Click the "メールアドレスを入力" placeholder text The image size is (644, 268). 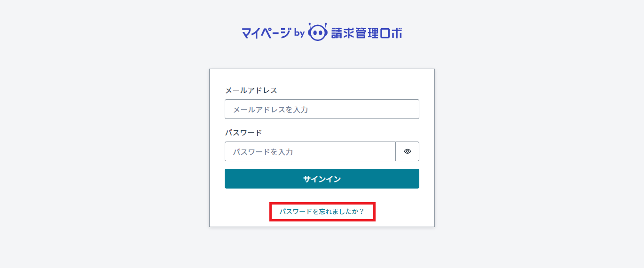[270, 110]
